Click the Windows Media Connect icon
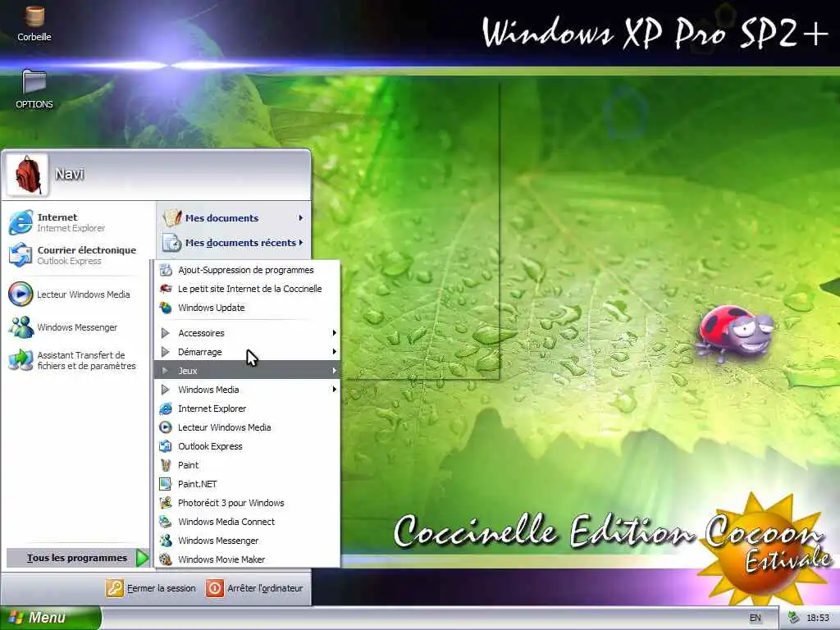Screen dimensions: 840x630 point(166,522)
